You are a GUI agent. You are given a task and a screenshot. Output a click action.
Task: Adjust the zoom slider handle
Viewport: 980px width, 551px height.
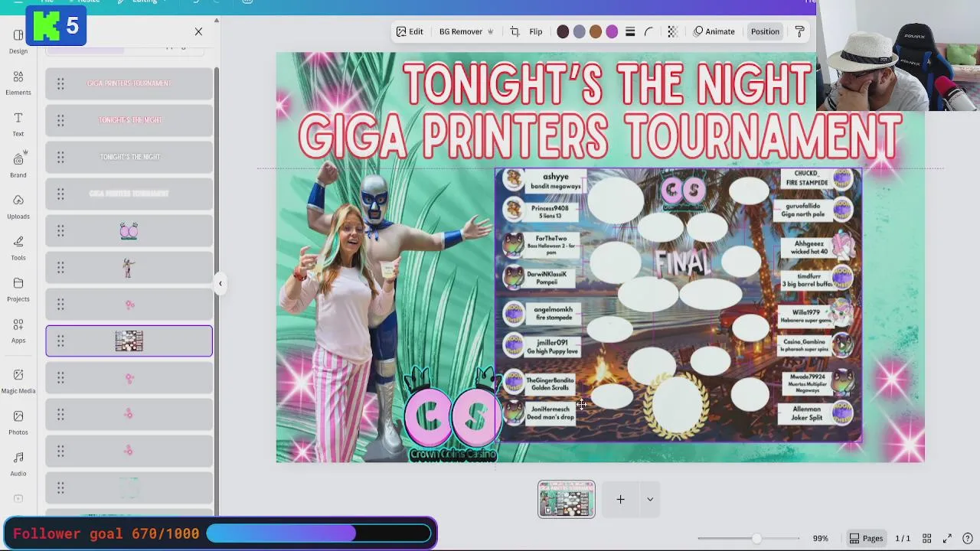[756, 538]
